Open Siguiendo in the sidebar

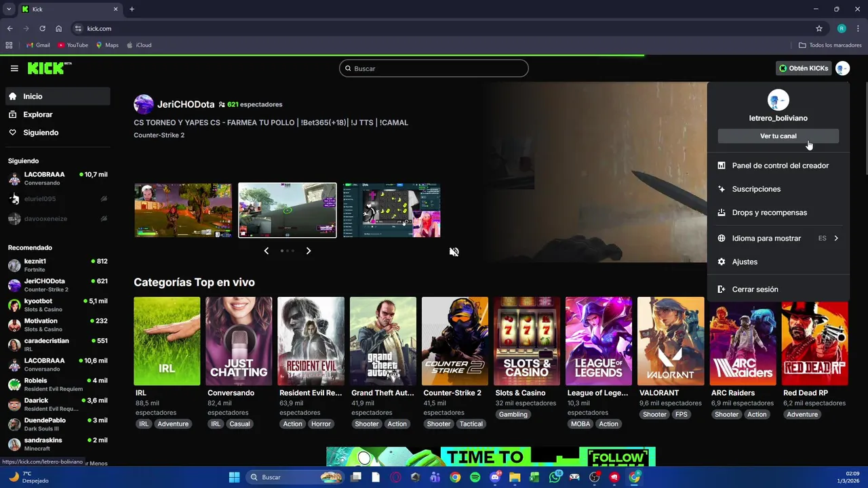coord(58,133)
